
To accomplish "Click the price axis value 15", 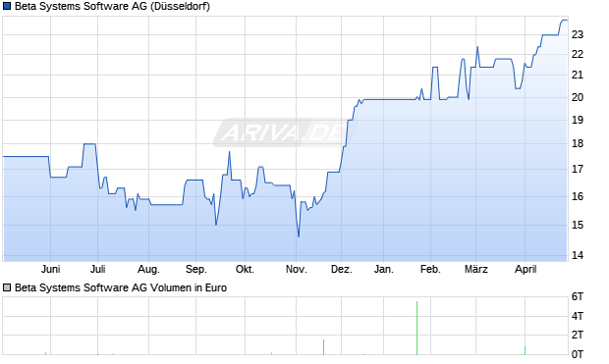I will (578, 225).
